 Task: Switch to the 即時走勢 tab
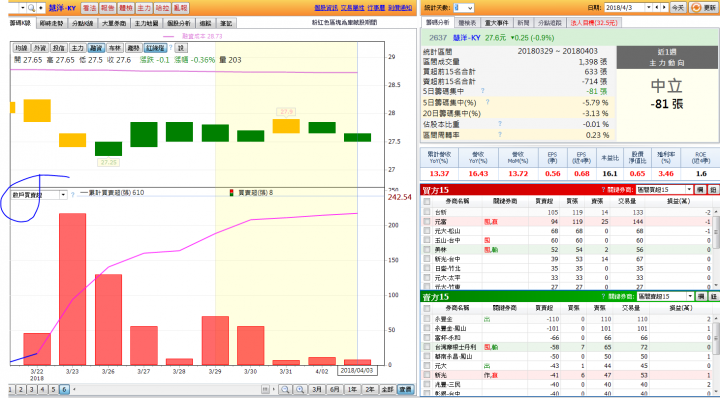tap(51, 23)
